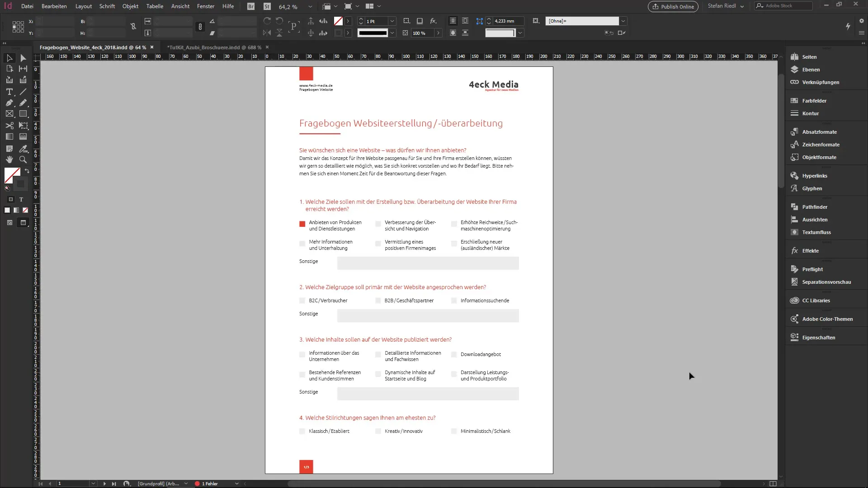
Task: Open the Schrift menu
Action: [x=107, y=6]
